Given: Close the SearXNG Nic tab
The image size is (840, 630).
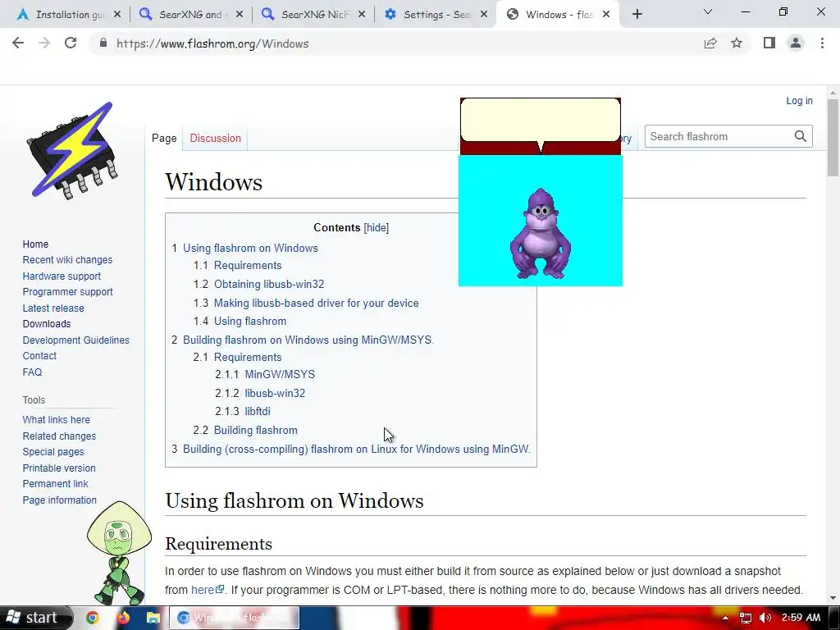Looking at the screenshot, I should click(x=362, y=15).
